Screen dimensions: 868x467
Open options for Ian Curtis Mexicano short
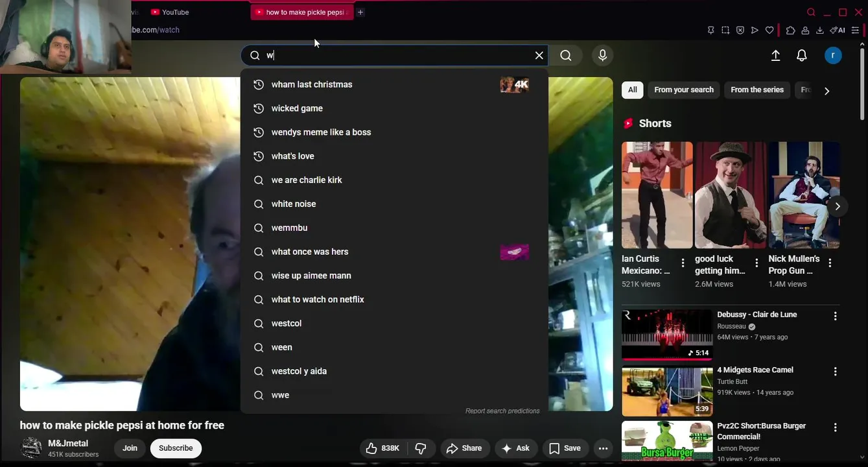coord(683,263)
